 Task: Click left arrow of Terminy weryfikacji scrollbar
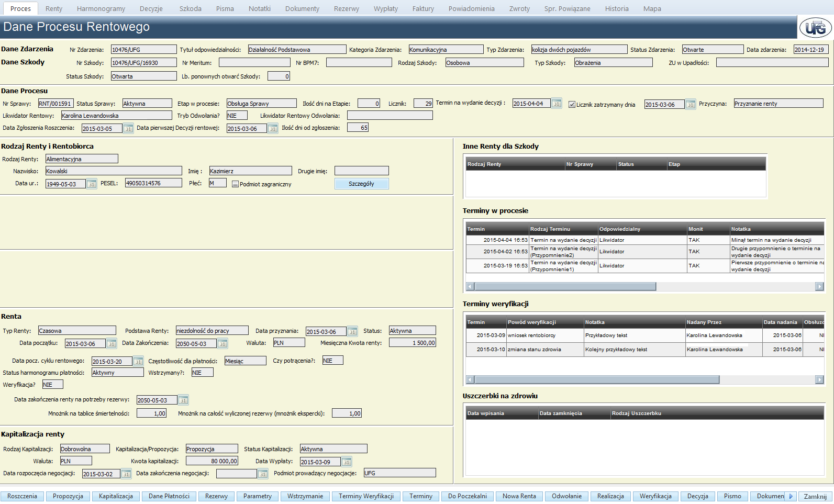[x=470, y=379]
